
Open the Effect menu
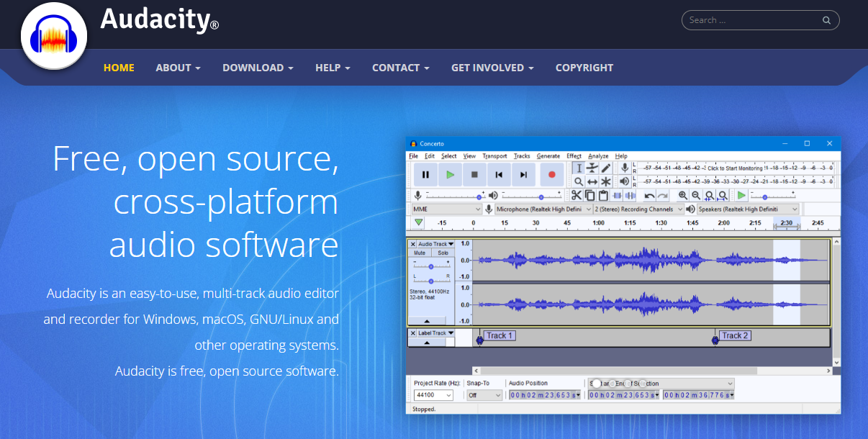click(x=574, y=155)
